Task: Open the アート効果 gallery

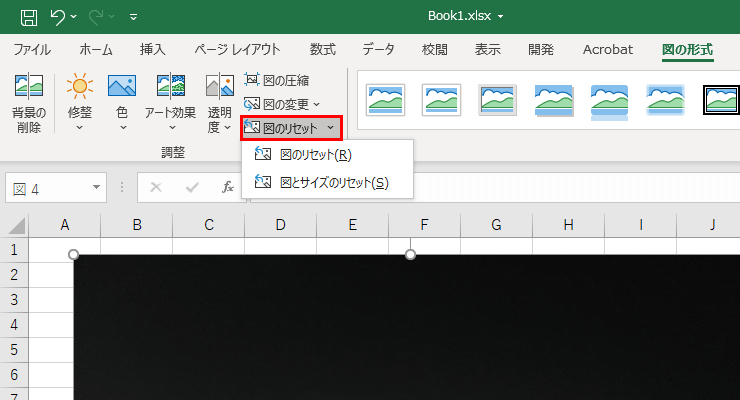Action: pos(170,101)
